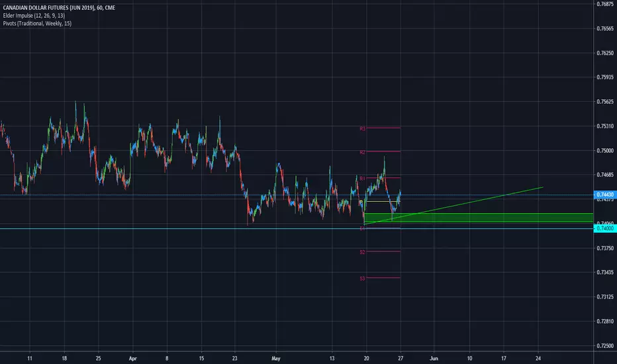Click date 18 on the time axis
The image size is (617, 364).
pyautogui.click(x=64, y=359)
